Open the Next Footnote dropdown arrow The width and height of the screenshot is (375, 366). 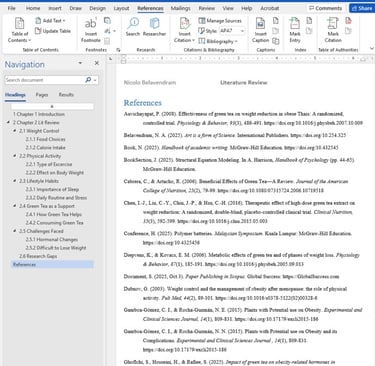(114, 31)
